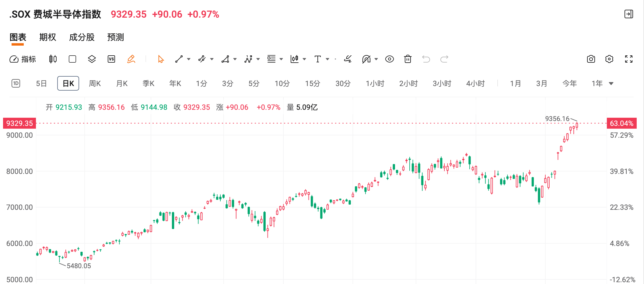Expand the text tool dropdown arrow

(x=327, y=59)
